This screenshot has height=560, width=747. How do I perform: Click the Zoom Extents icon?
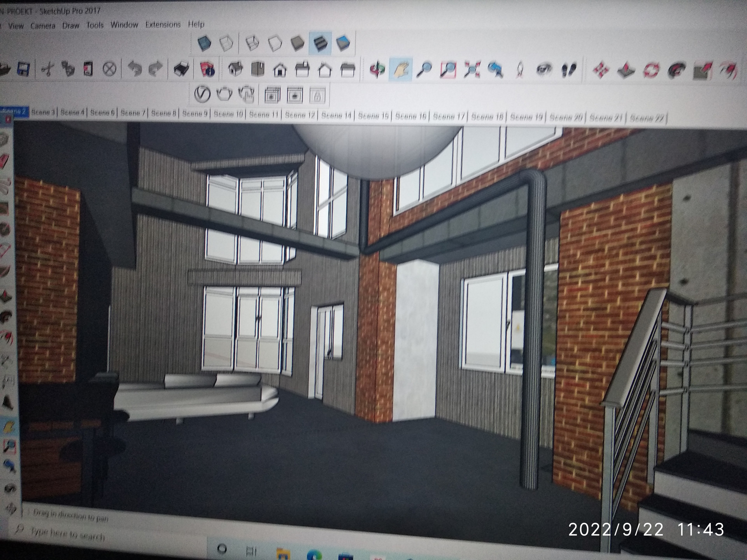(x=472, y=70)
